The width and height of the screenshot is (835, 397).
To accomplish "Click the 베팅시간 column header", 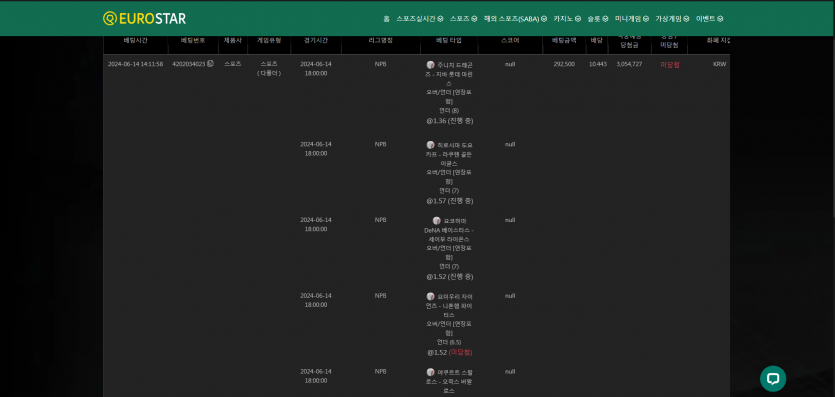I will (x=135, y=40).
